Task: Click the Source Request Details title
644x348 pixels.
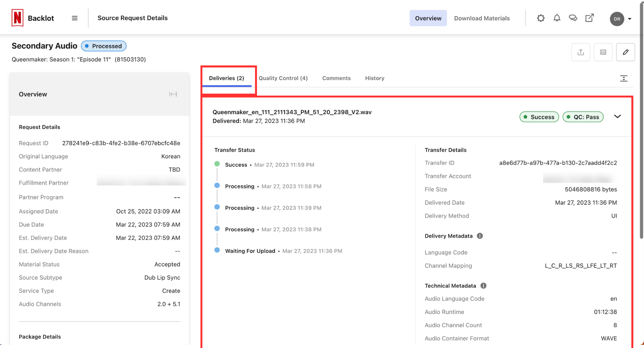Action: (132, 18)
